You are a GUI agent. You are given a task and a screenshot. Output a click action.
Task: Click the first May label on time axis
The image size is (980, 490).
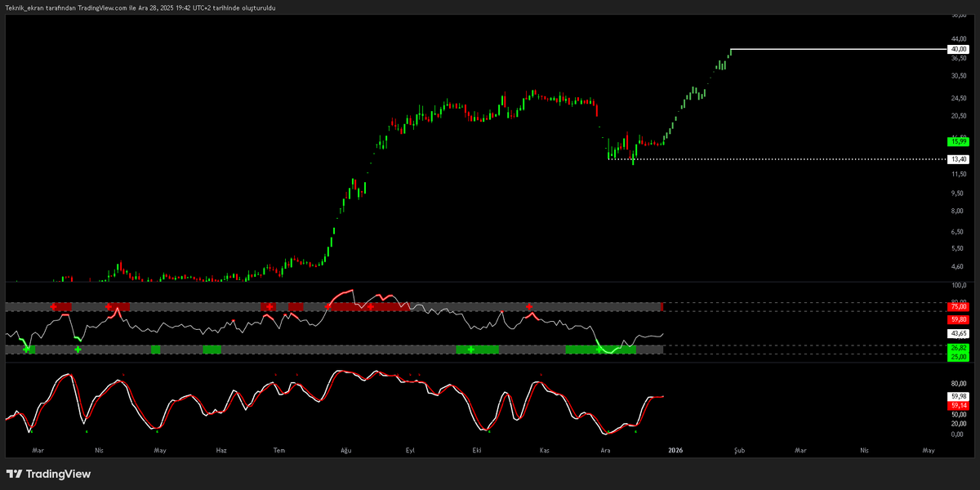tap(160, 450)
